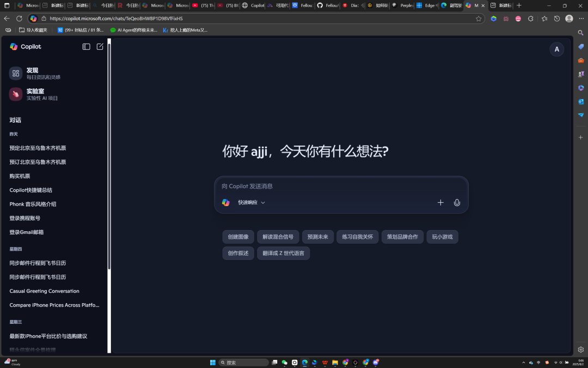Bookmark the page with the address bar star
The width and height of the screenshot is (588, 368).
pos(477,18)
